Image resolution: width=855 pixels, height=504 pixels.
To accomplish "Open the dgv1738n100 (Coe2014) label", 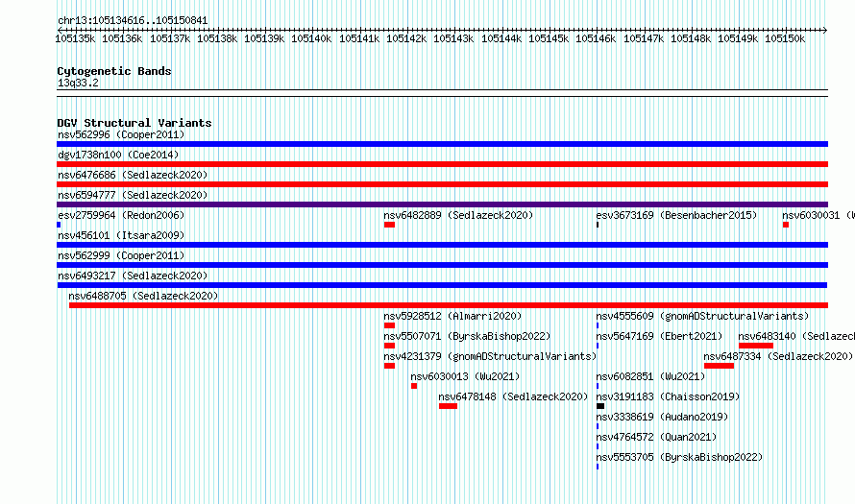I will (x=118, y=155).
